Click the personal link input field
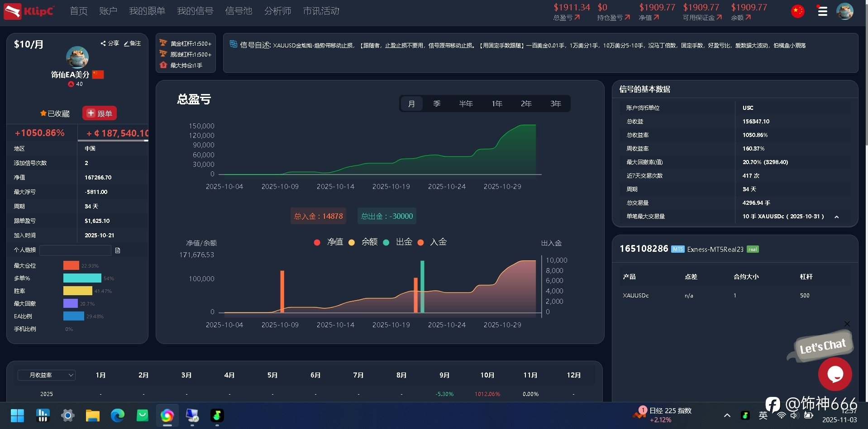Viewport: 868px width, 429px height. (x=75, y=250)
